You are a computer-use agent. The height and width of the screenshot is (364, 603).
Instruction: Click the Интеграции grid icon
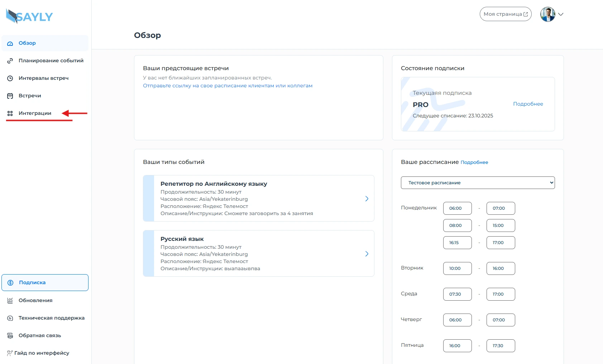click(10, 113)
